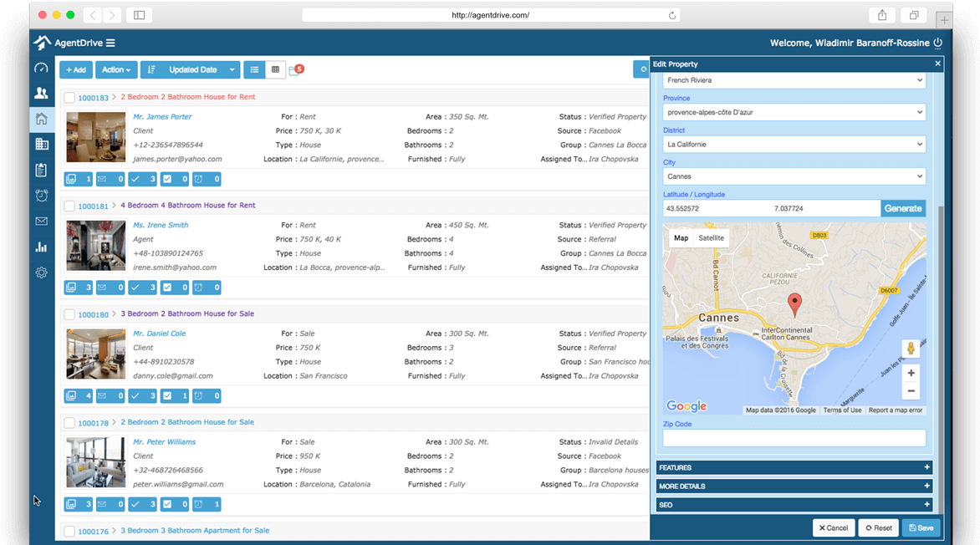This screenshot has height=545, width=980.
Task: Open the envelope mail icon in sidebar
Action: tap(41, 221)
